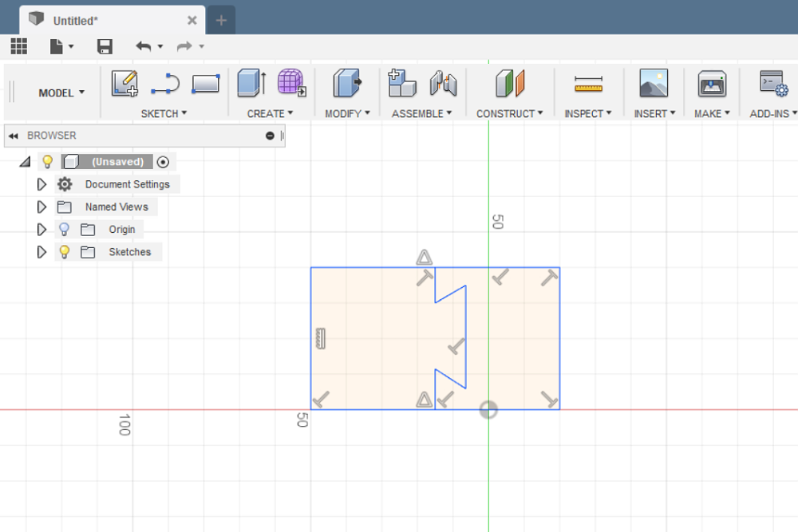Click the 3D Print make icon
This screenshot has height=532, width=798.
711,84
